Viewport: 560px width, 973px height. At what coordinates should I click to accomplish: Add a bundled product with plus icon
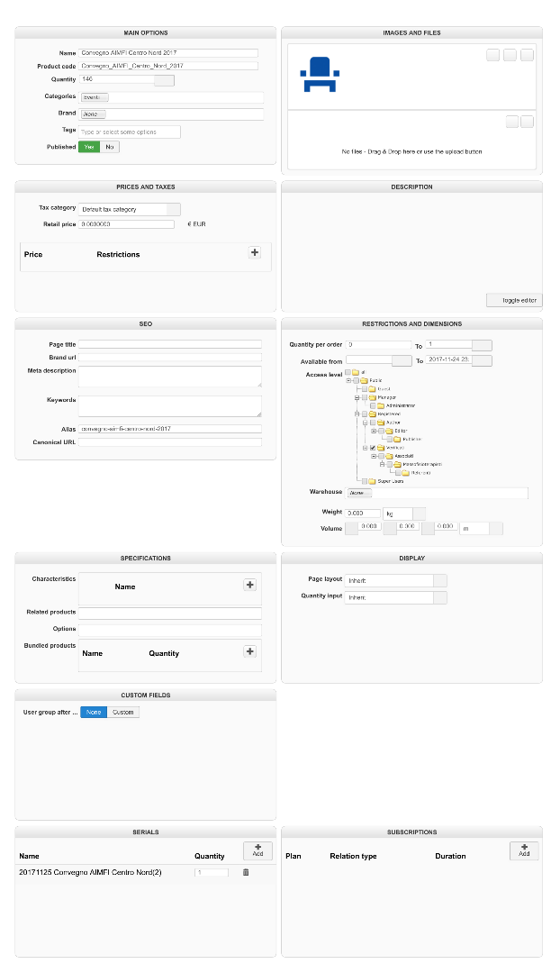[250, 651]
